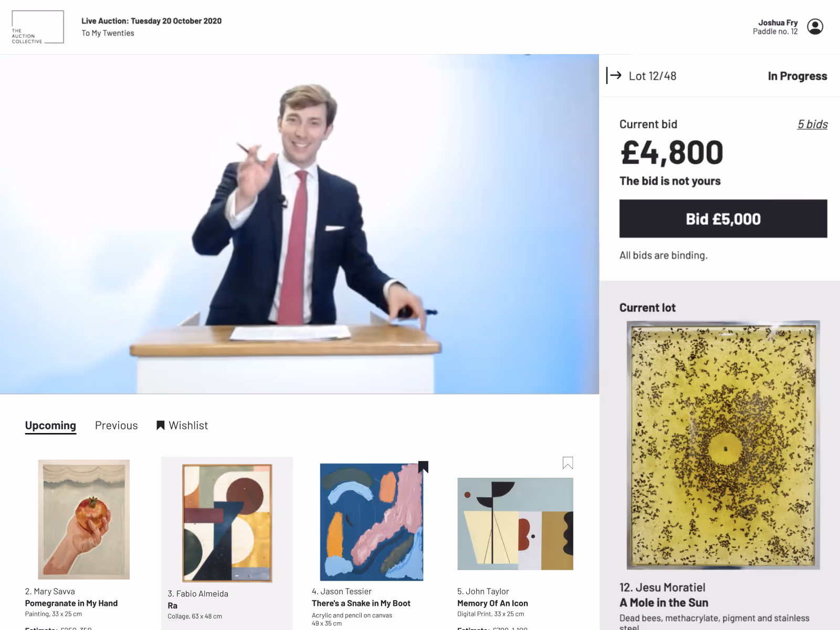The image size is (840, 630).
Task: Click the Wishlist bookmark icon
Action: point(161,425)
